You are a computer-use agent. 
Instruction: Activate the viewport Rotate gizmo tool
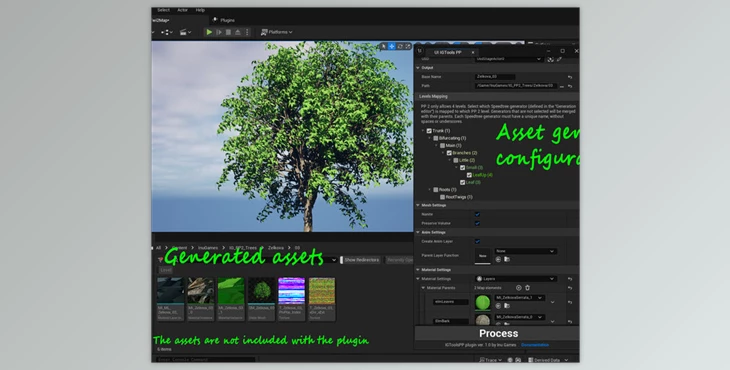pos(400,46)
